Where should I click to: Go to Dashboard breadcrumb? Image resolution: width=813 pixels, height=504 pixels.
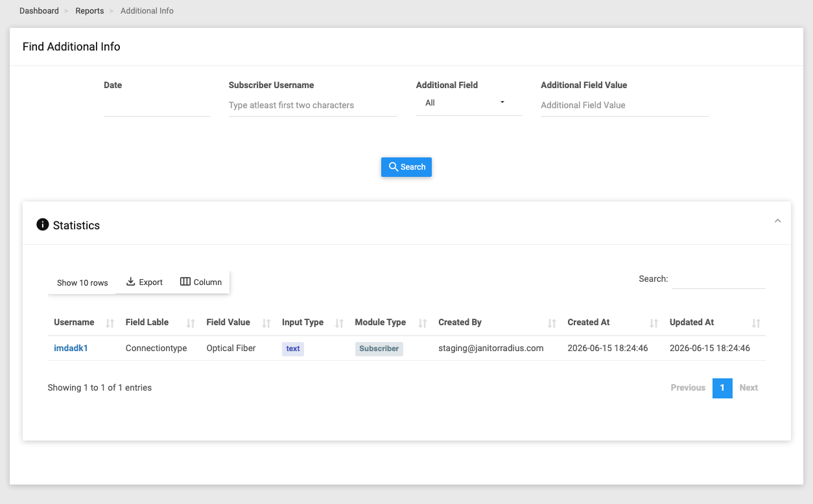click(39, 11)
